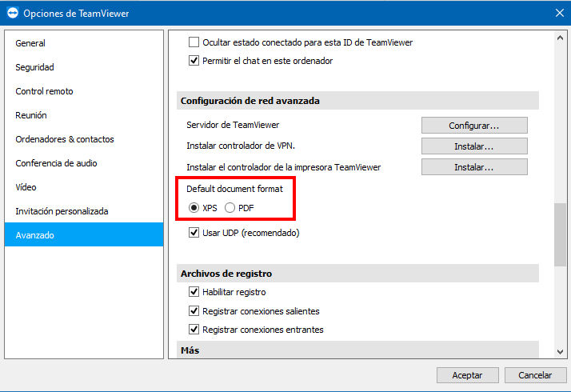571x392 pixels.
Task: Open the Configurar TeamViewer server button
Action: click(x=474, y=126)
